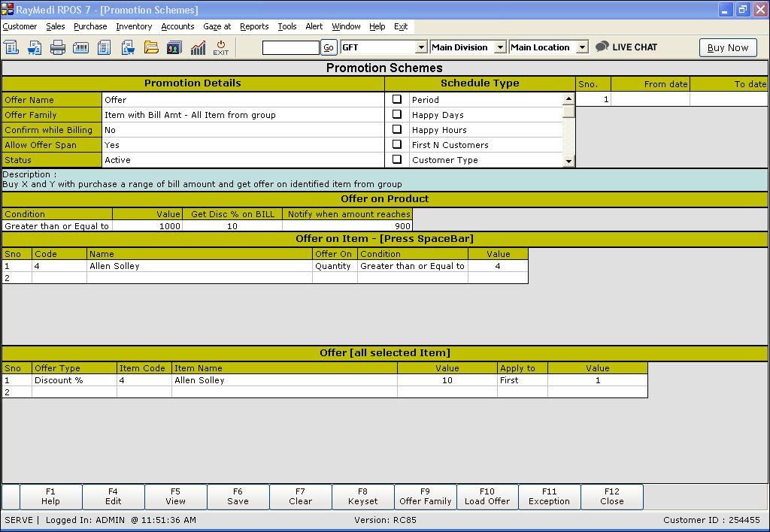Open the Reports menu
Image resolution: width=770 pixels, height=532 pixels.
[254, 26]
